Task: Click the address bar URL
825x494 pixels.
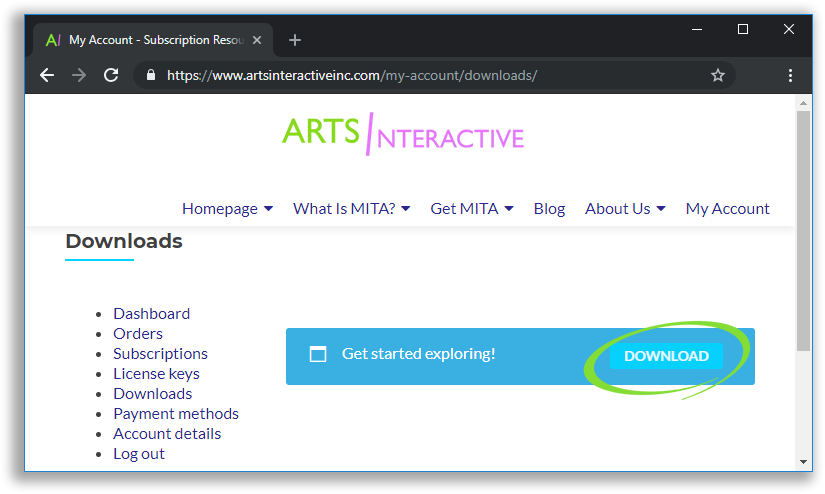Action: pyautogui.click(x=352, y=75)
